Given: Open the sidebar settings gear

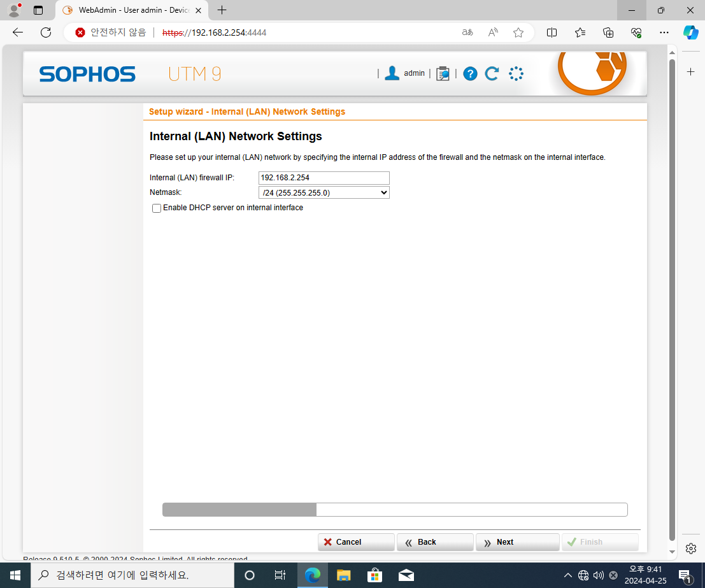Looking at the screenshot, I should pyautogui.click(x=691, y=549).
